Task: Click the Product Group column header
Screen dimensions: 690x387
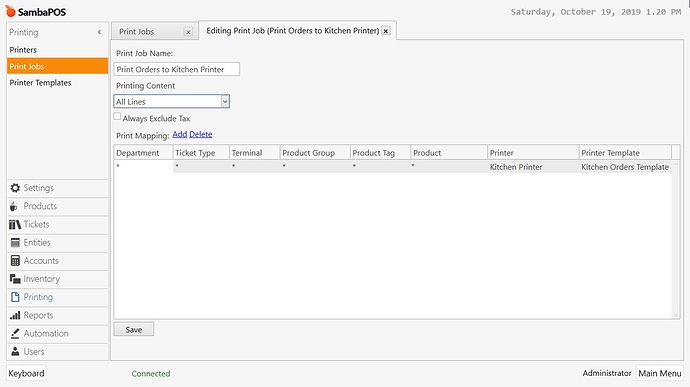Action: click(315, 153)
